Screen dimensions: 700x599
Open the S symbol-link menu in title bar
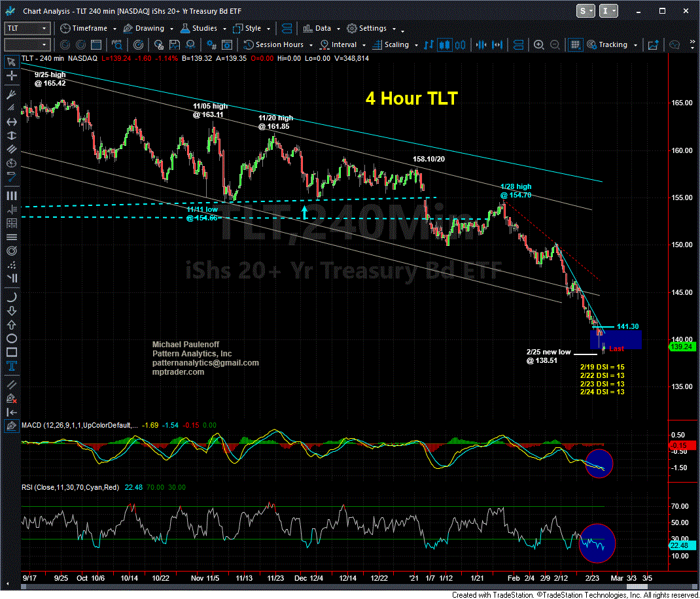[586, 10]
